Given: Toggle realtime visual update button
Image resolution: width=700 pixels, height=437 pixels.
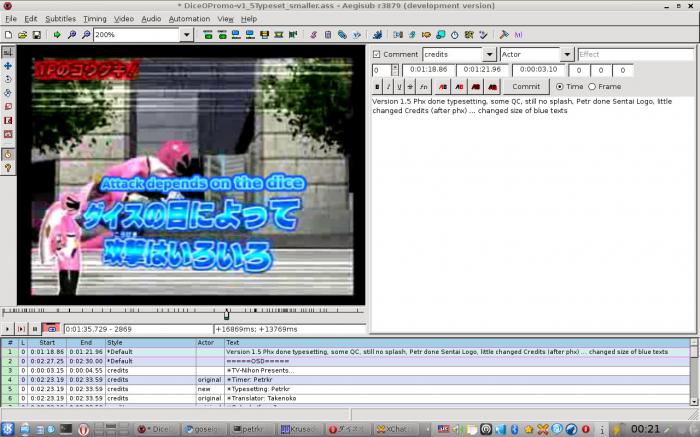Looking at the screenshot, I should pyautogui.click(x=8, y=154).
